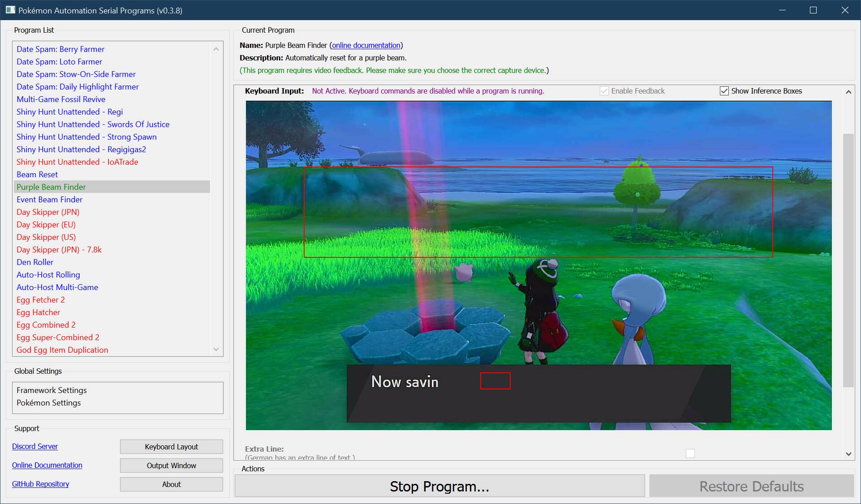The width and height of the screenshot is (861, 504).
Task: Open the online documentation link for Purple Beam Finder
Action: (366, 45)
